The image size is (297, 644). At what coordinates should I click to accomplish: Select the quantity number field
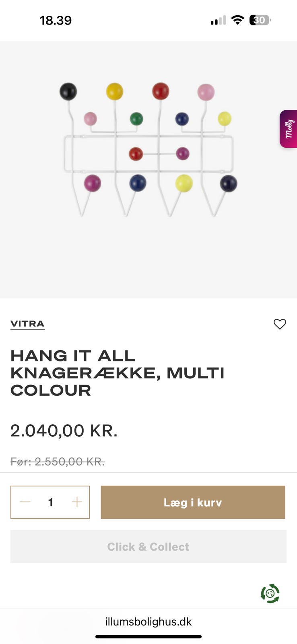pos(51,502)
